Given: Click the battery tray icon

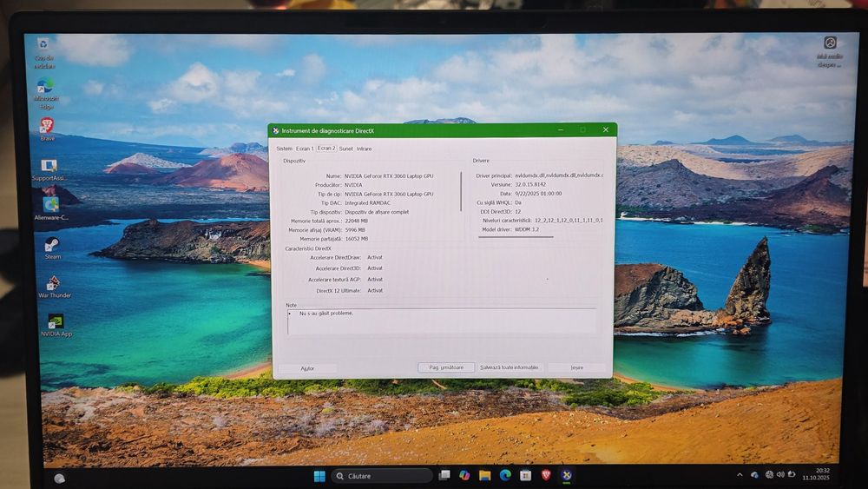Looking at the screenshot, I should point(792,474).
